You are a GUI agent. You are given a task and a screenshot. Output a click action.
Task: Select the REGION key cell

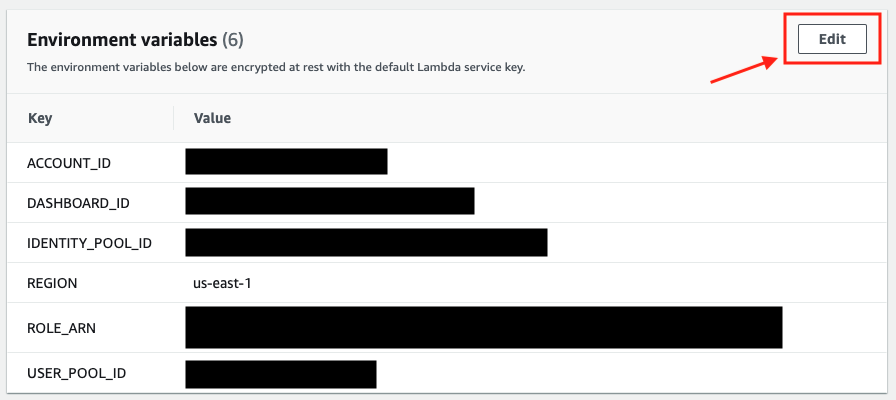tap(52, 283)
